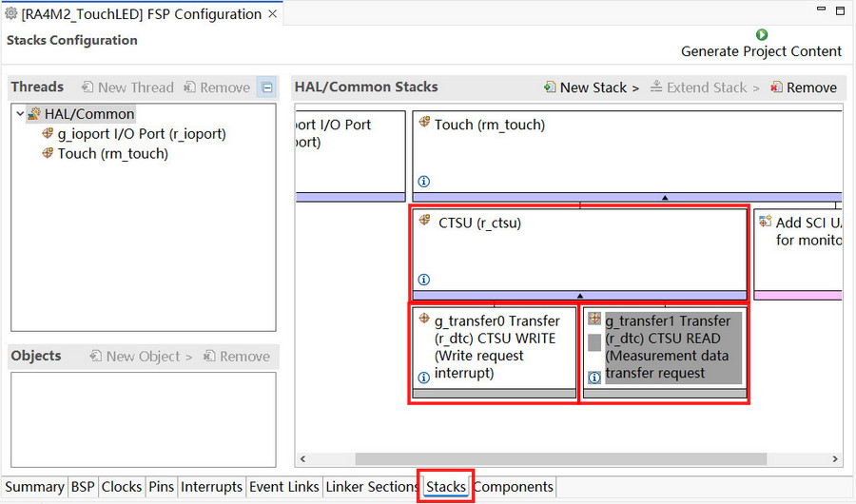This screenshot has height=504, width=856.
Task: Select Touch (rm_touch) in the Threads tree
Action: tap(113, 153)
